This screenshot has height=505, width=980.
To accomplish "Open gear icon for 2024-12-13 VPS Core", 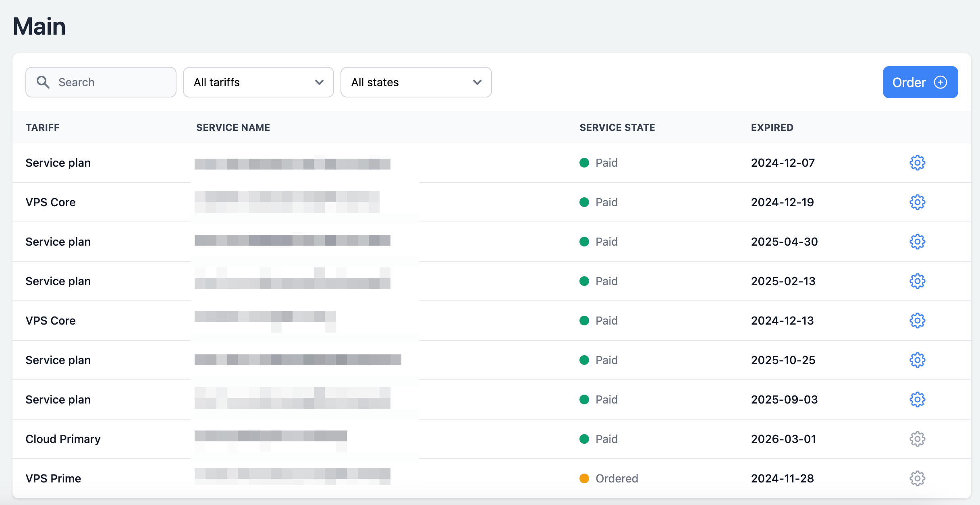I will click(917, 321).
